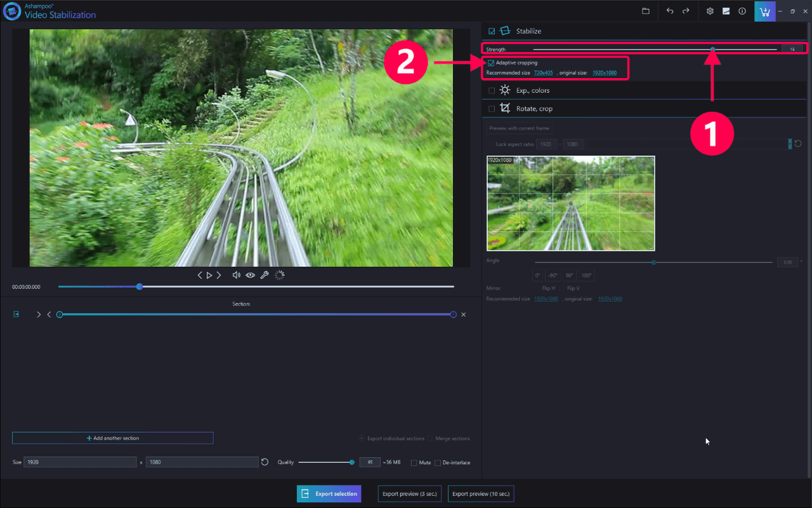
Task: Click the width field showing 1920
Action: click(x=80, y=462)
